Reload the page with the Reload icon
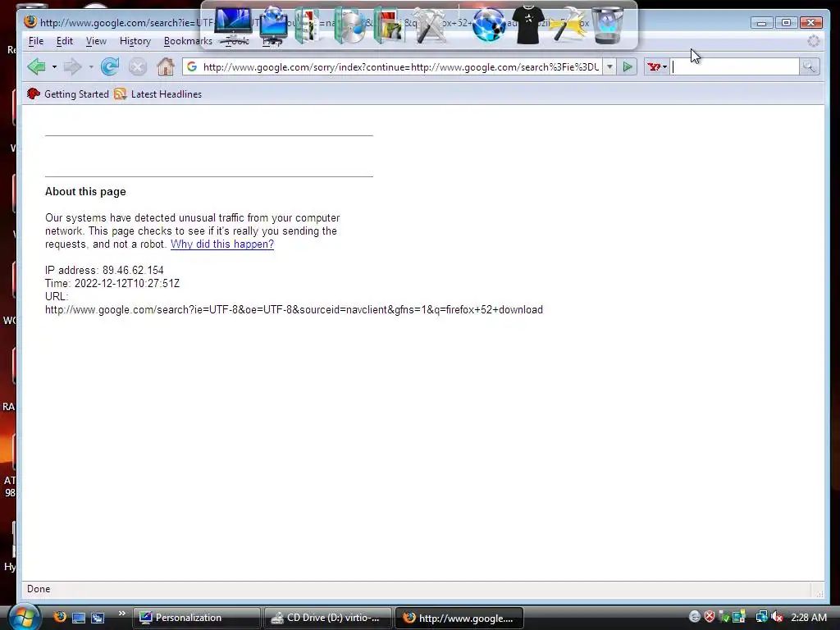 110,67
